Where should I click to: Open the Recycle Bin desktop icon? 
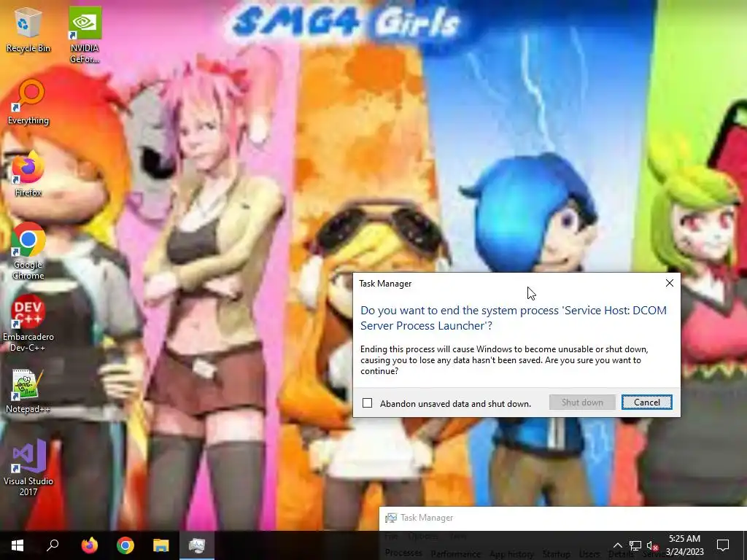tap(28, 29)
